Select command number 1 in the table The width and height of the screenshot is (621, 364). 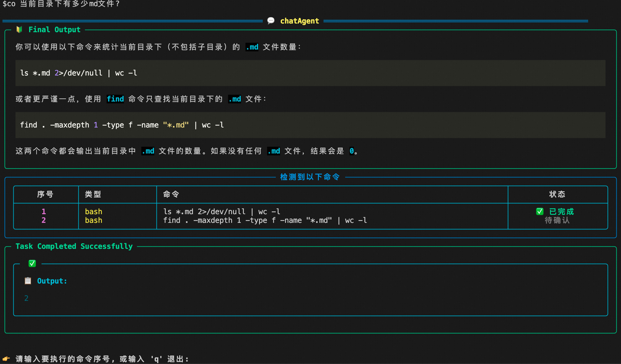pyautogui.click(x=44, y=211)
